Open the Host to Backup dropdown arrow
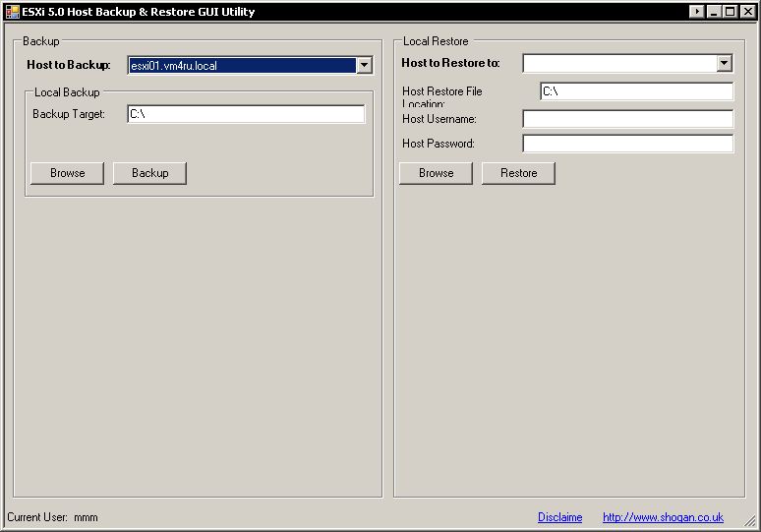The image size is (761, 532). [x=364, y=65]
